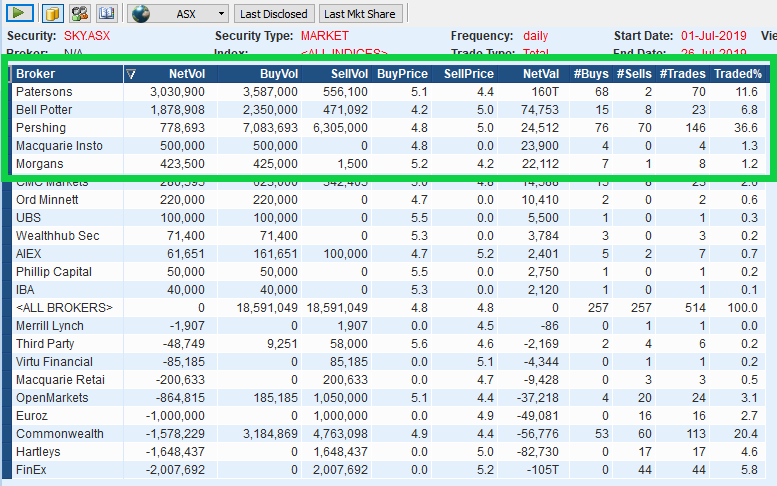Click the Last Mkt Share button
777x486 pixels.
tap(360, 14)
